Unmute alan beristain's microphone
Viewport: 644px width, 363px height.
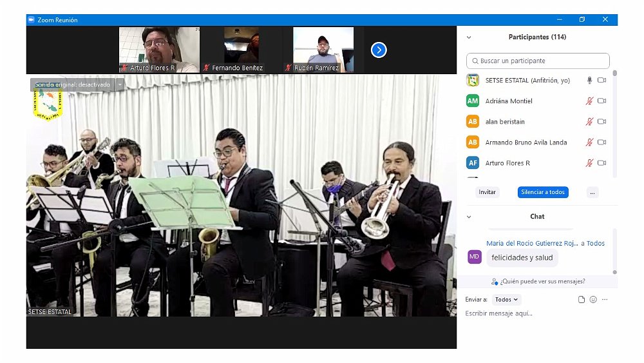(589, 122)
